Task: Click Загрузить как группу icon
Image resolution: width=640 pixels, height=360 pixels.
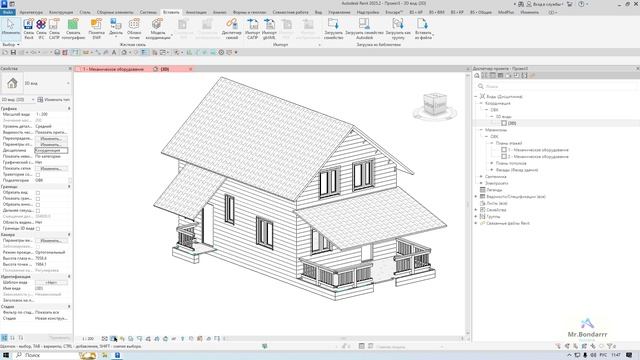Action: coord(398,29)
